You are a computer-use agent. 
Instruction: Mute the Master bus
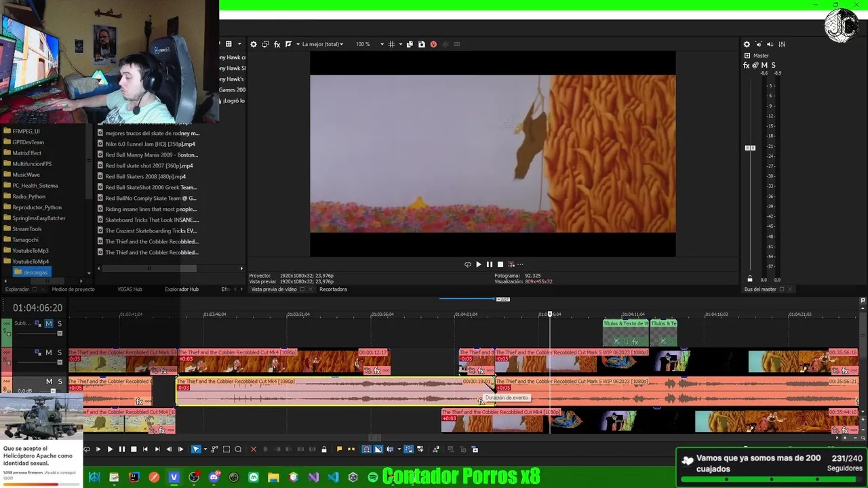coord(764,65)
